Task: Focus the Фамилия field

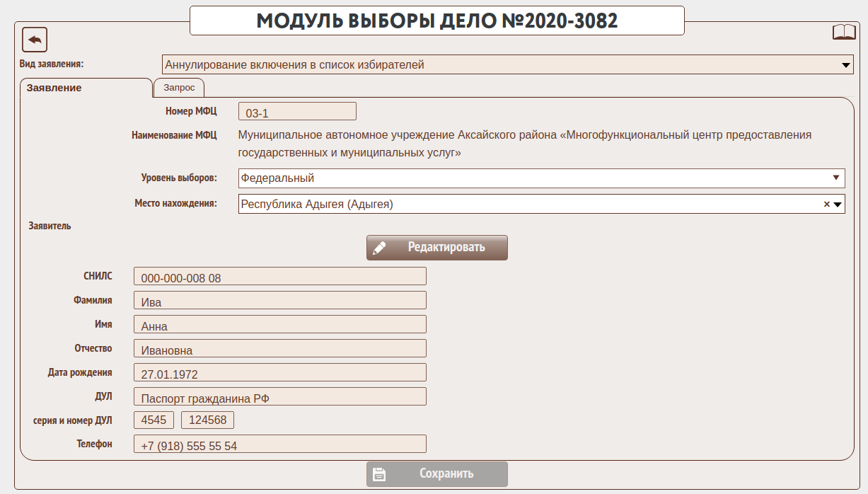Action: point(279,301)
